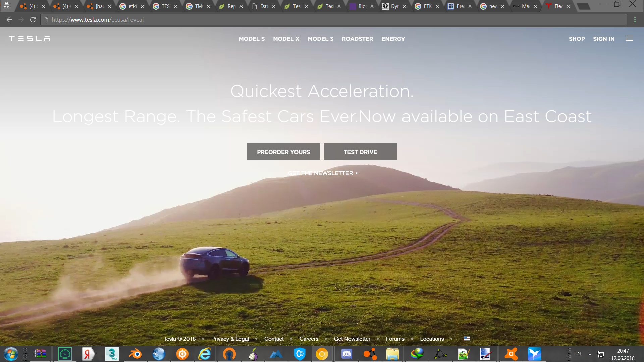Viewport: 644px width, 362px height.
Task: Open Forums footer link
Action: click(x=395, y=339)
